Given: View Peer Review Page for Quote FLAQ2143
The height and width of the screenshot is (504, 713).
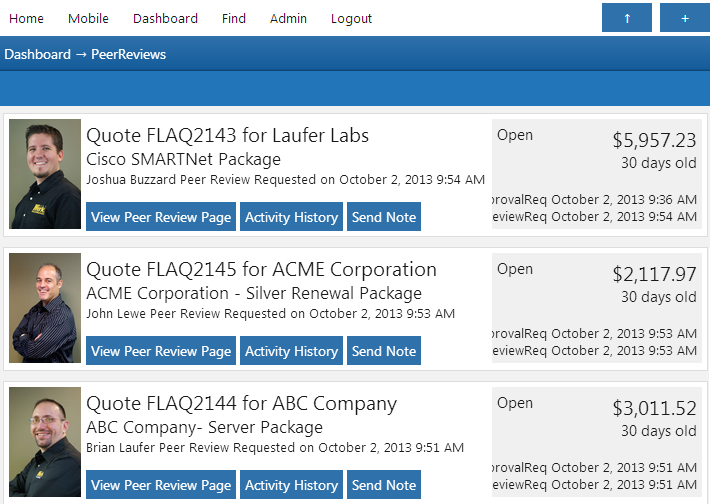Looking at the screenshot, I should click(161, 217).
